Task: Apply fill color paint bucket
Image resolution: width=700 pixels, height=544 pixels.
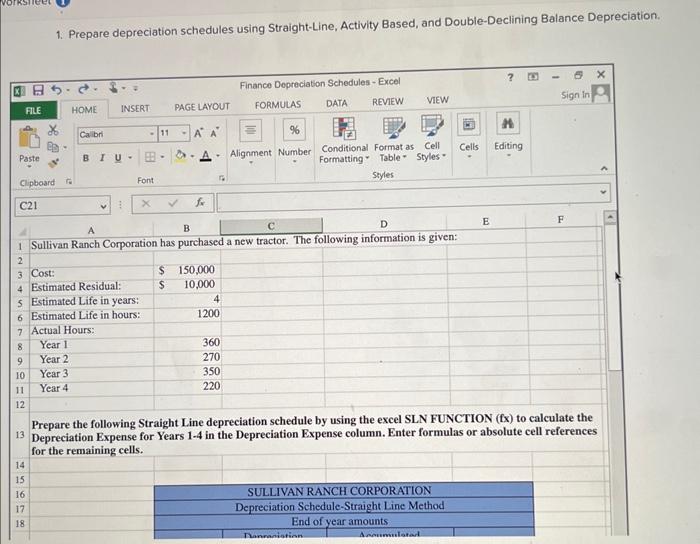Action: coord(181,156)
